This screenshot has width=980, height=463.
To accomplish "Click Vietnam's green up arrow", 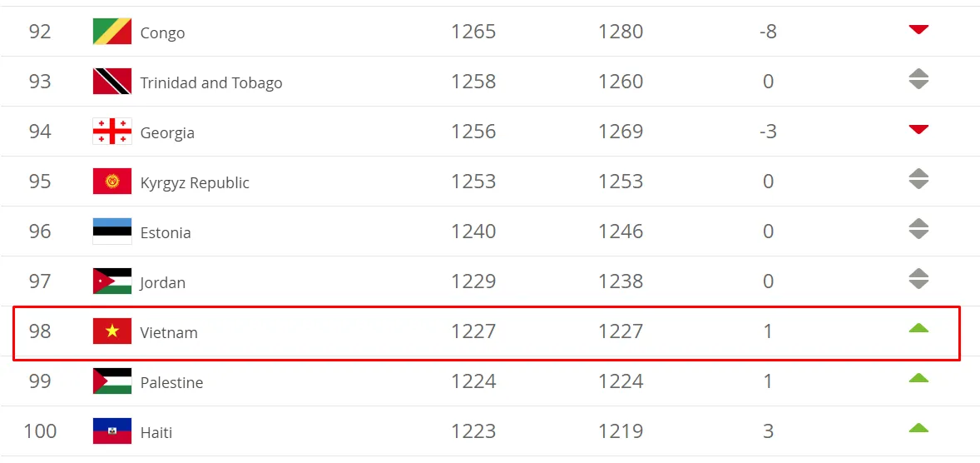I will click(918, 328).
